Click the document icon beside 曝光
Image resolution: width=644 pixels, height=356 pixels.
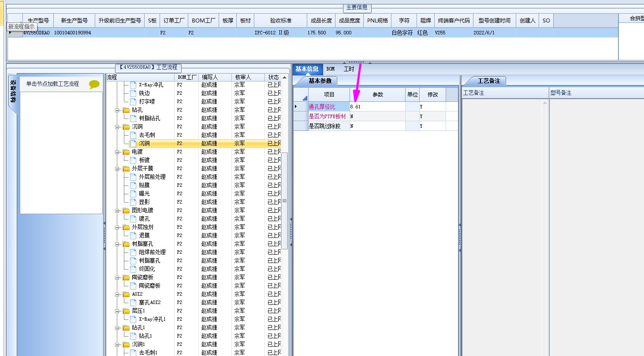click(x=133, y=193)
